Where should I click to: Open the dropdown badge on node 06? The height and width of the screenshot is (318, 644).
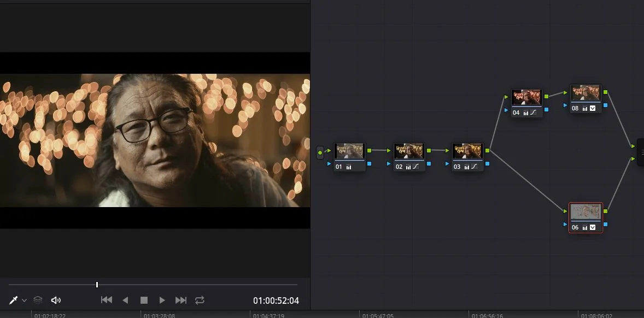[x=593, y=227]
